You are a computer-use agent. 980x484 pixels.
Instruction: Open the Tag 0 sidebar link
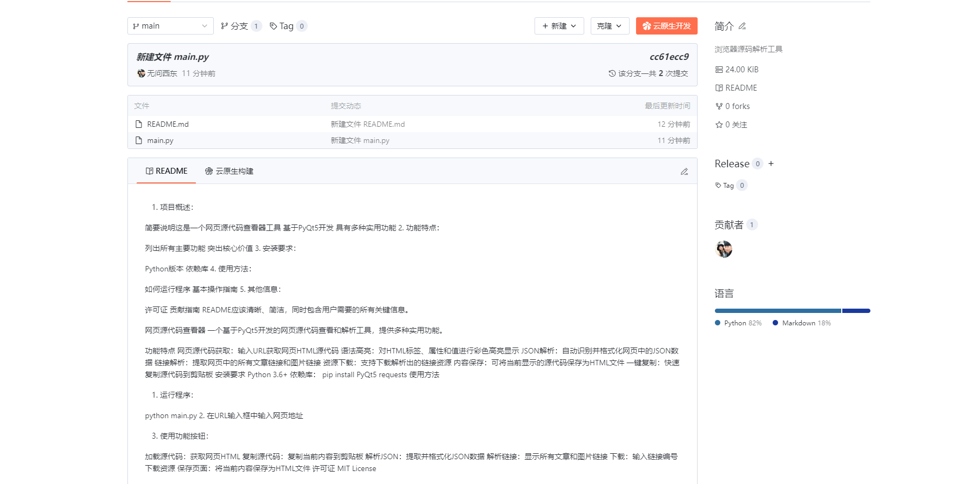tap(731, 185)
